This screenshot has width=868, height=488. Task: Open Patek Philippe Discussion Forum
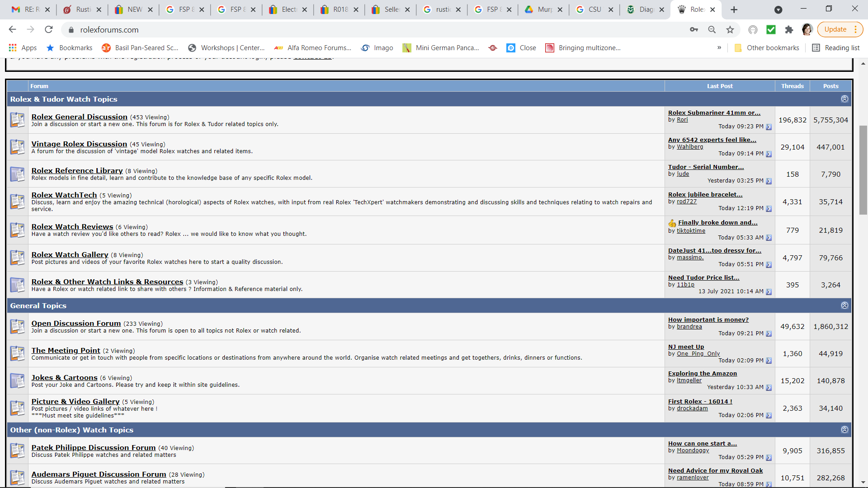coord(94,447)
